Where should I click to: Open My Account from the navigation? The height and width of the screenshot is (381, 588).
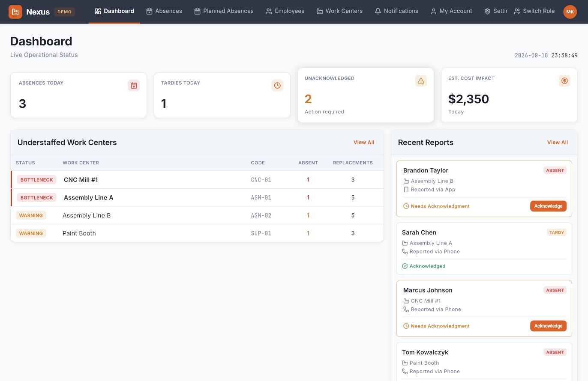click(x=451, y=11)
